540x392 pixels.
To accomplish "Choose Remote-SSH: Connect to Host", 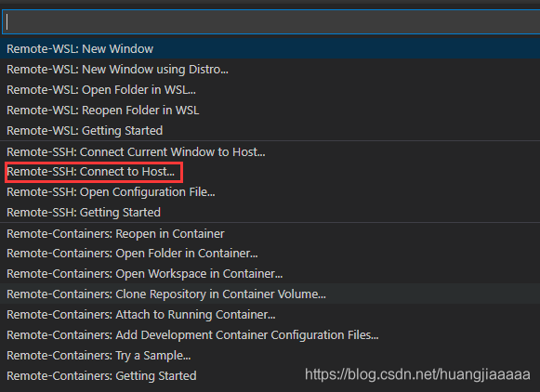I will coord(270,172).
